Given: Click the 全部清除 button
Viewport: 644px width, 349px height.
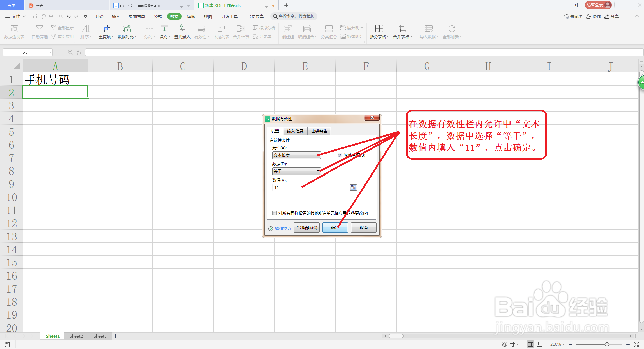Looking at the screenshot, I should 306,227.
